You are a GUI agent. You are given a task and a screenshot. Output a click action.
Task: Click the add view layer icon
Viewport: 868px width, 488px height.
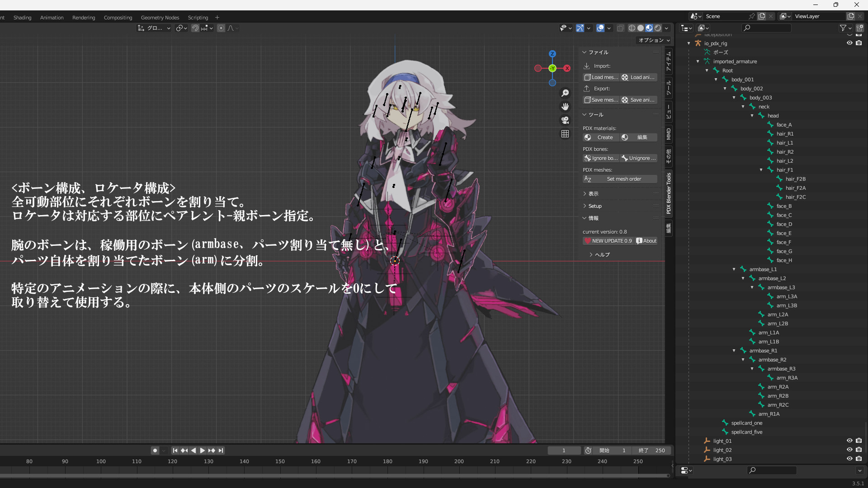click(850, 16)
